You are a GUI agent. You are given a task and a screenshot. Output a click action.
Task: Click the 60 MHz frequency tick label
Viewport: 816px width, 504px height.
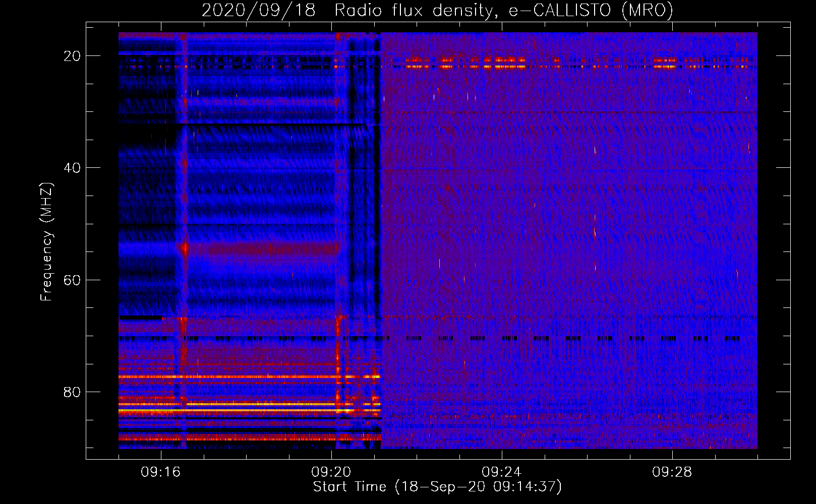tap(72, 280)
